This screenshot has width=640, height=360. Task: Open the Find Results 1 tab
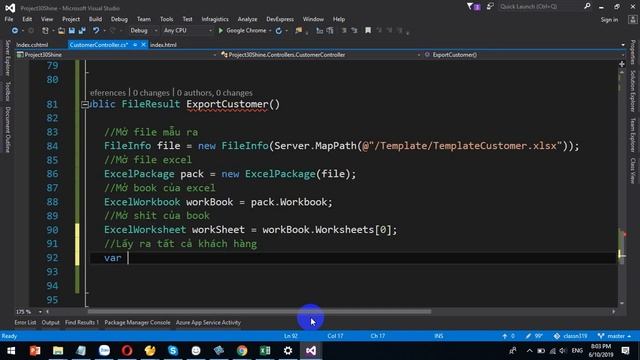tap(82, 322)
